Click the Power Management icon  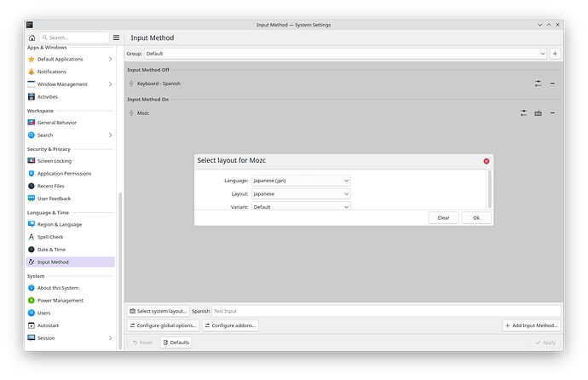(x=32, y=300)
